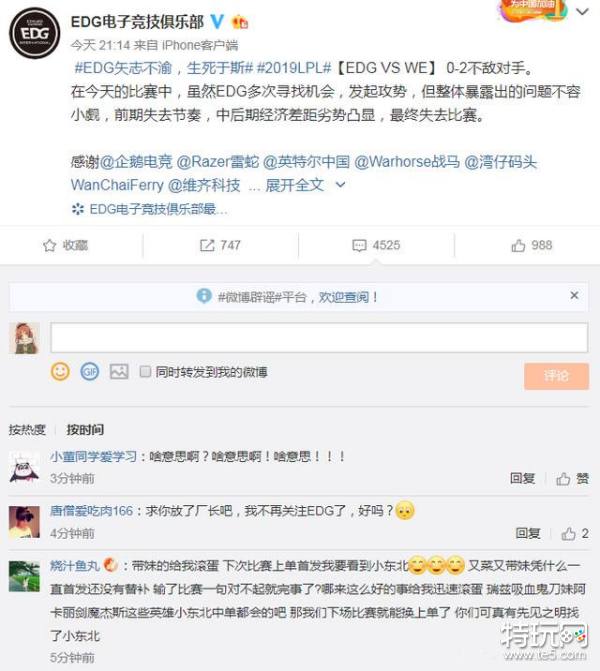Submit comment with the orange 评论 button
The height and width of the screenshot is (671, 600).
point(556,376)
